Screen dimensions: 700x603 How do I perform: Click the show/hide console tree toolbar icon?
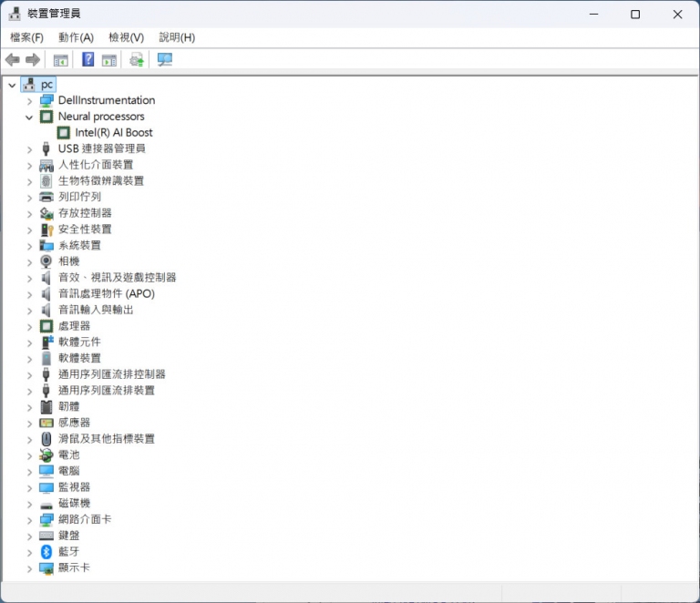tap(61, 60)
